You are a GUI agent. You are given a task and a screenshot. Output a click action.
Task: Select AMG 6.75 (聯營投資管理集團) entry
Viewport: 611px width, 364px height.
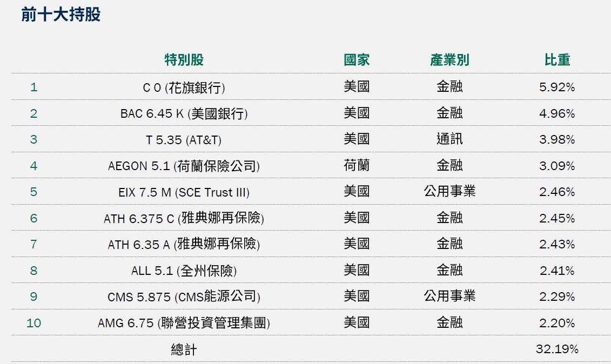pyautogui.click(x=184, y=323)
